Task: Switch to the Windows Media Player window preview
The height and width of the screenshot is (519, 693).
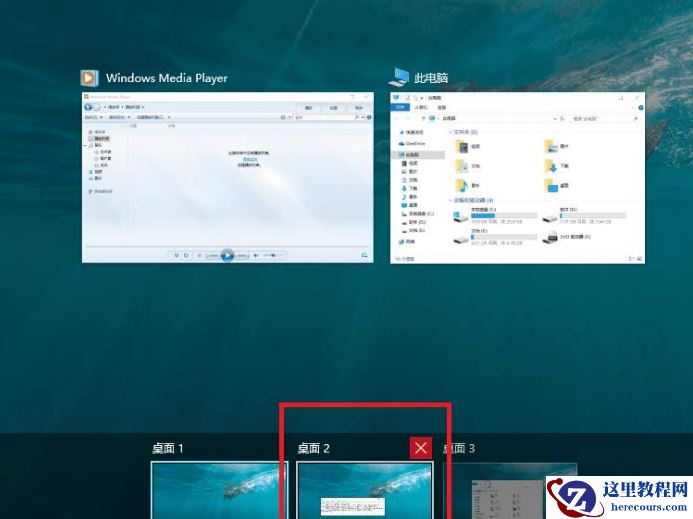Action: click(x=228, y=177)
